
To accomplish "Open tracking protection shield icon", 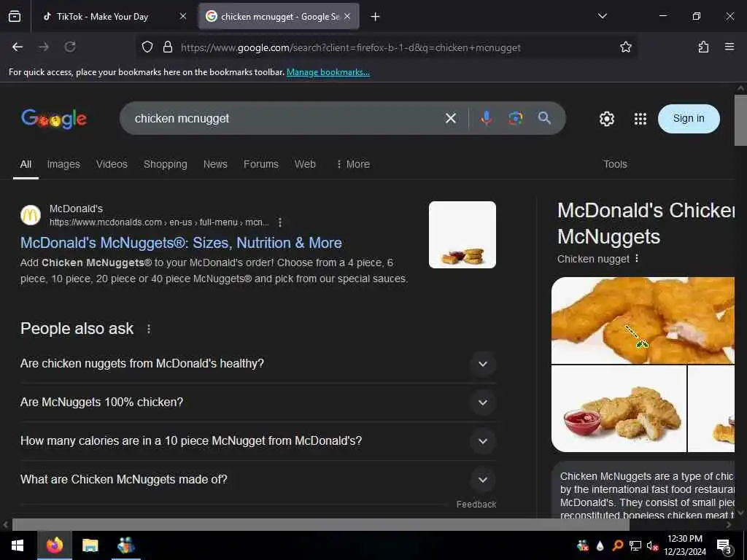I will (147, 47).
